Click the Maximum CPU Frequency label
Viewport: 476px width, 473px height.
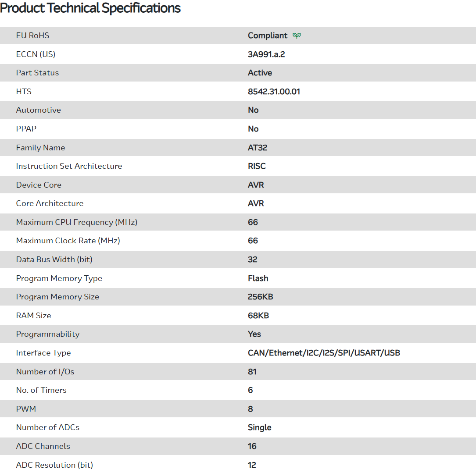(x=77, y=222)
